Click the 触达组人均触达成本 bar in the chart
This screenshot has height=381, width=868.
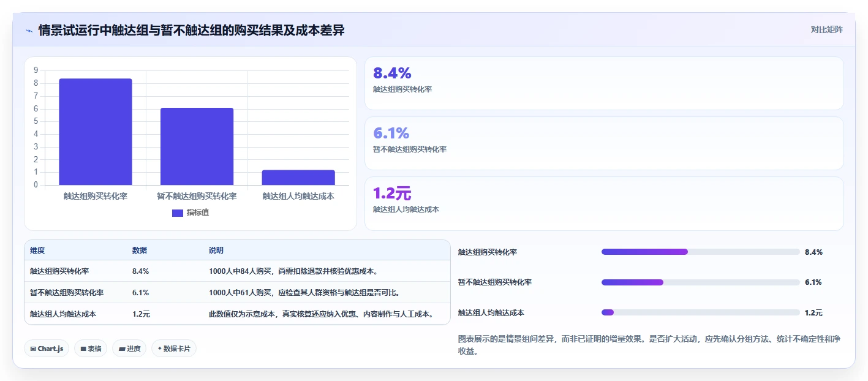click(298, 178)
